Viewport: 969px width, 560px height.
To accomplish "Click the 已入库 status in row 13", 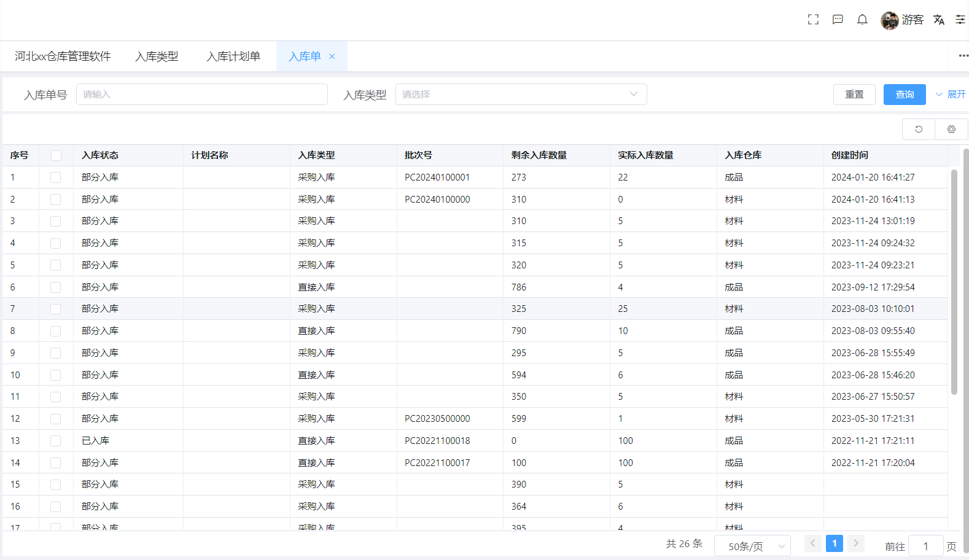I will click(x=95, y=441).
